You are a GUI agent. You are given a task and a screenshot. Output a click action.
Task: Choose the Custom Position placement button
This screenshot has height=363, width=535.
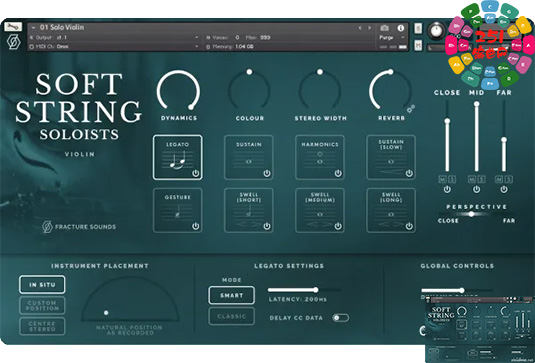tap(42, 305)
